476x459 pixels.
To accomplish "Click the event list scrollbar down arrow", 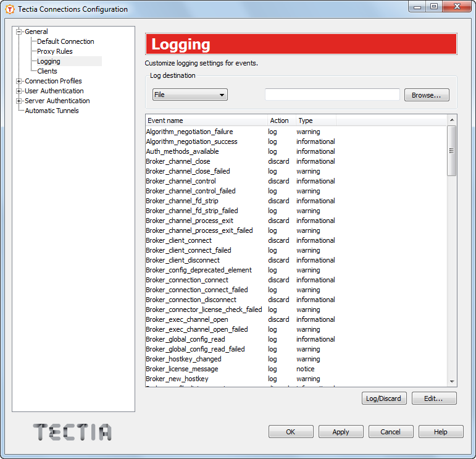I will pos(452,382).
